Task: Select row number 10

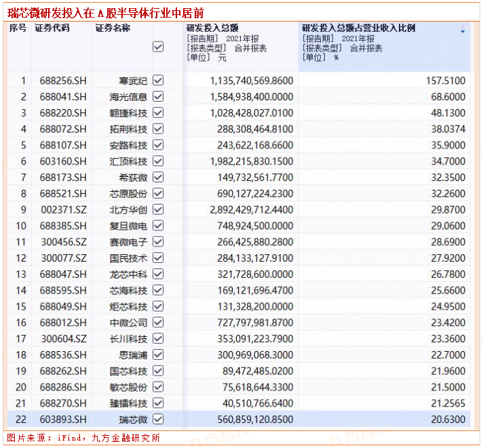Action: pyautogui.click(x=21, y=226)
